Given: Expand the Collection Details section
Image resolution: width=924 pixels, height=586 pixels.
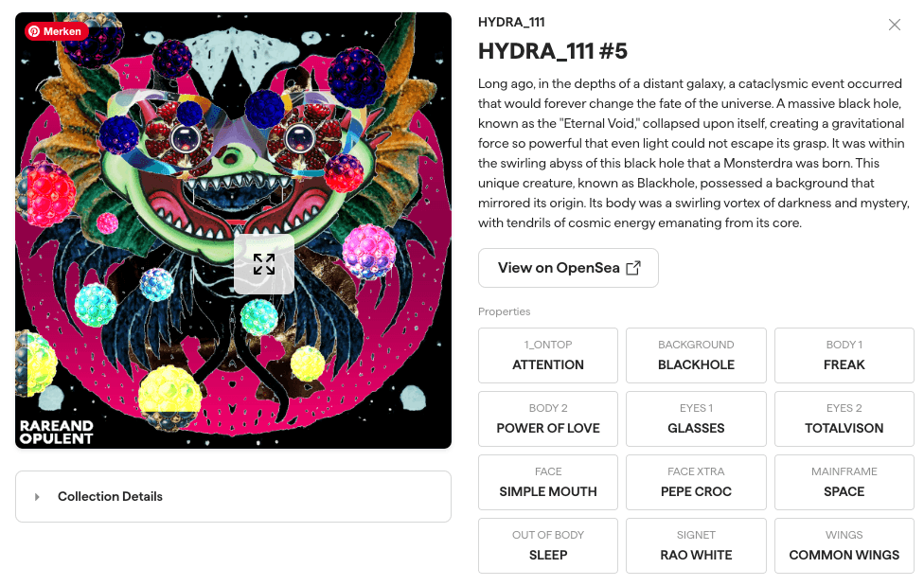Looking at the screenshot, I should (x=233, y=496).
